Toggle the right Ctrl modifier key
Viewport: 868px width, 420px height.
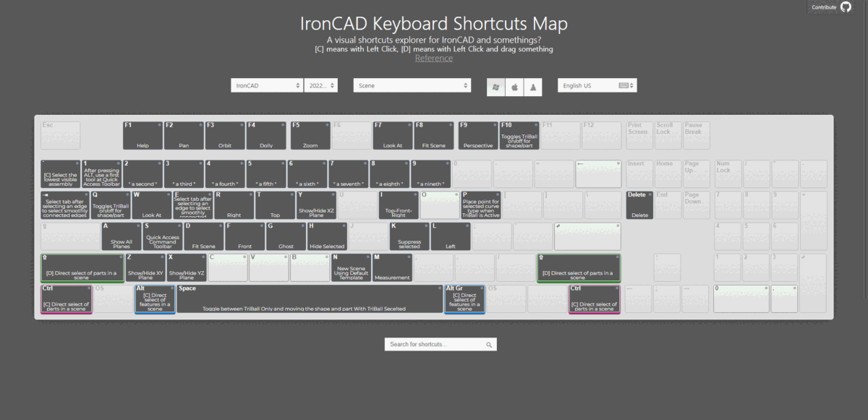tap(595, 299)
